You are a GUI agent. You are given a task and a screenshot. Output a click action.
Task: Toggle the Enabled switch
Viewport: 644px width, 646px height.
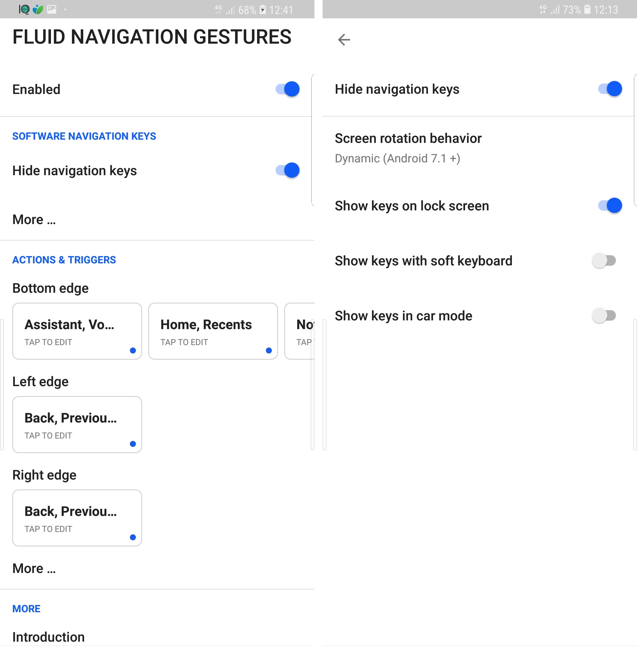288,89
